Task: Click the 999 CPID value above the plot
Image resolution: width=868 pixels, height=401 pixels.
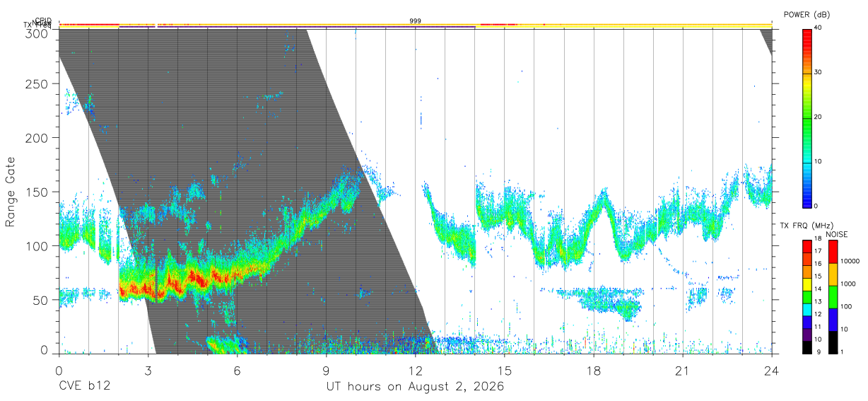Action: pyautogui.click(x=416, y=21)
